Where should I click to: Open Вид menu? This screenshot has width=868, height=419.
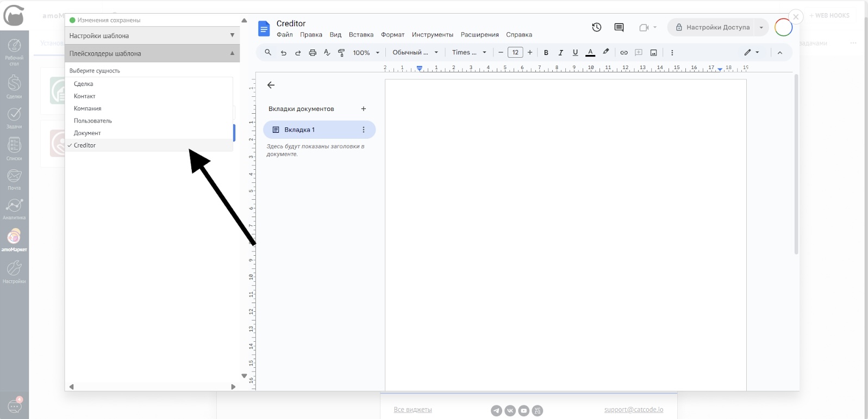click(x=335, y=35)
